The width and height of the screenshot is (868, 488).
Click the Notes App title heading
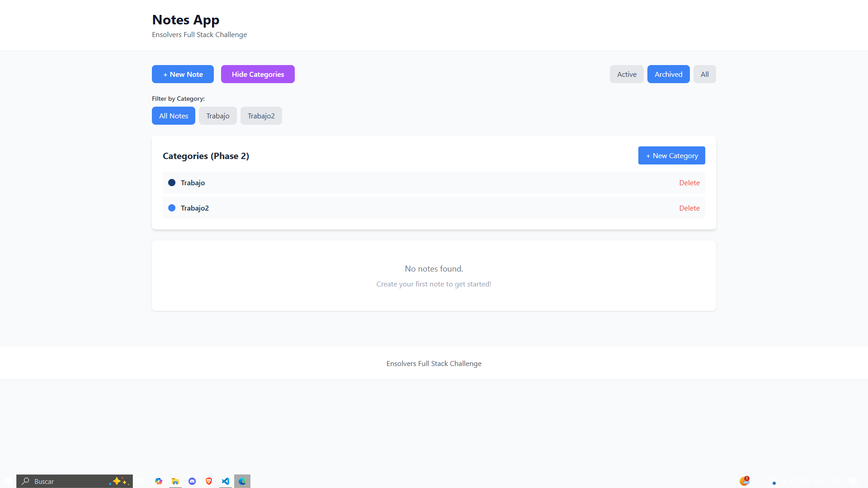pyautogui.click(x=186, y=20)
